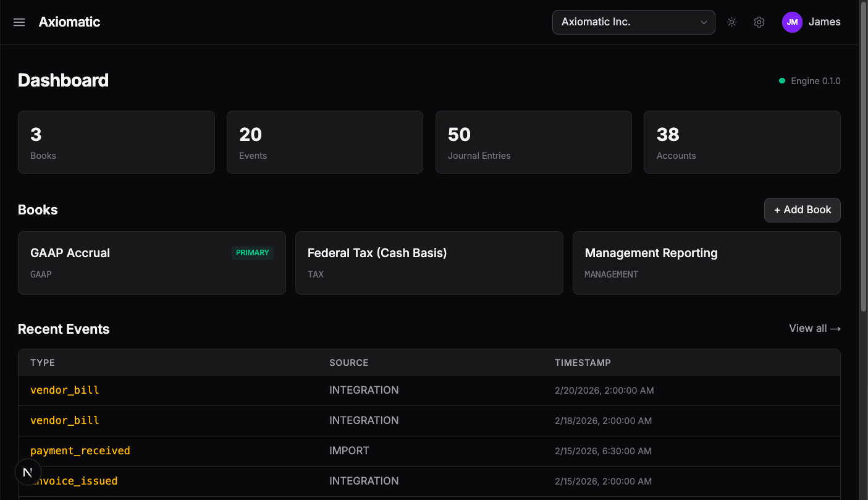Select the 50 Journal Entries stat card
The width and height of the screenshot is (868, 500).
(x=533, y=142)
